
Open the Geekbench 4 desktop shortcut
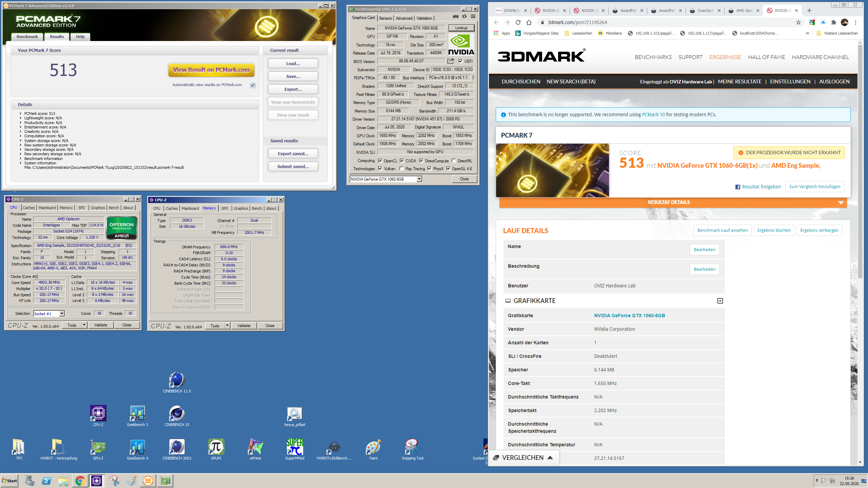tap(137, 449)
